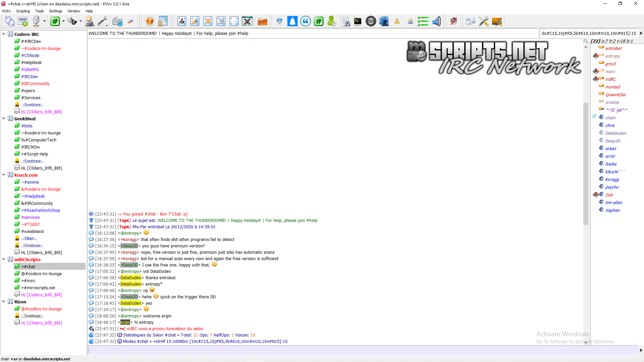Toggle the red-slashed icon in toolbar

point(453,21)
